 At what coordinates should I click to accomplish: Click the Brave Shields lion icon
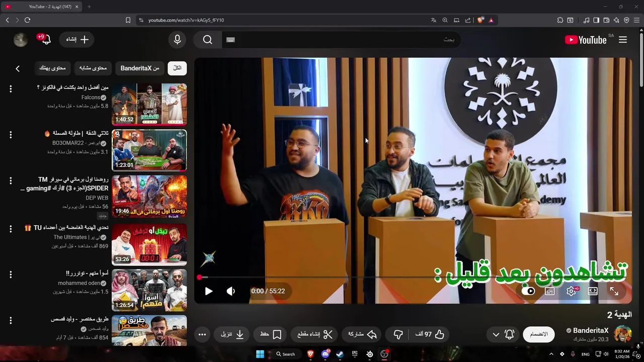coord(480,20)
